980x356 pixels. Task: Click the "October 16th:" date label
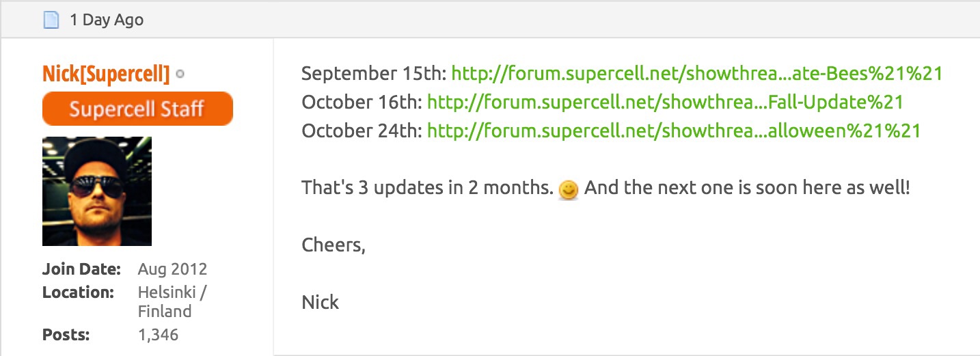pyautogui.click(x=362, y=102)
